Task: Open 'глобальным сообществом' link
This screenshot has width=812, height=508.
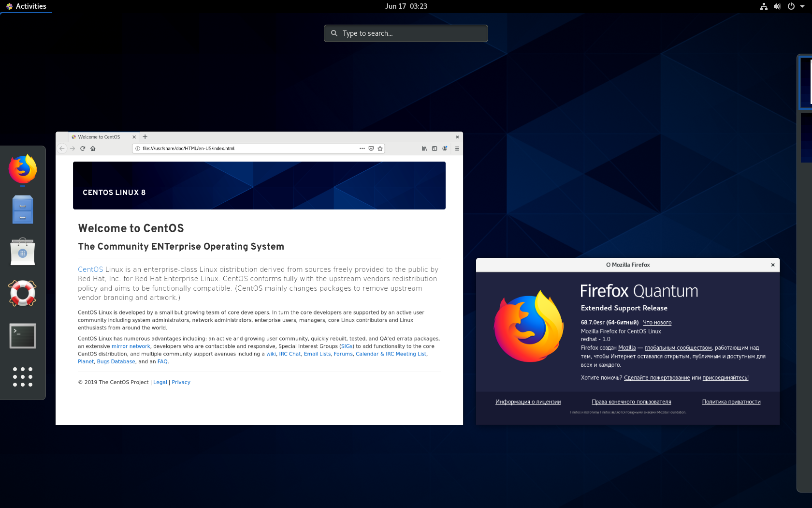Action: [678, 348]
